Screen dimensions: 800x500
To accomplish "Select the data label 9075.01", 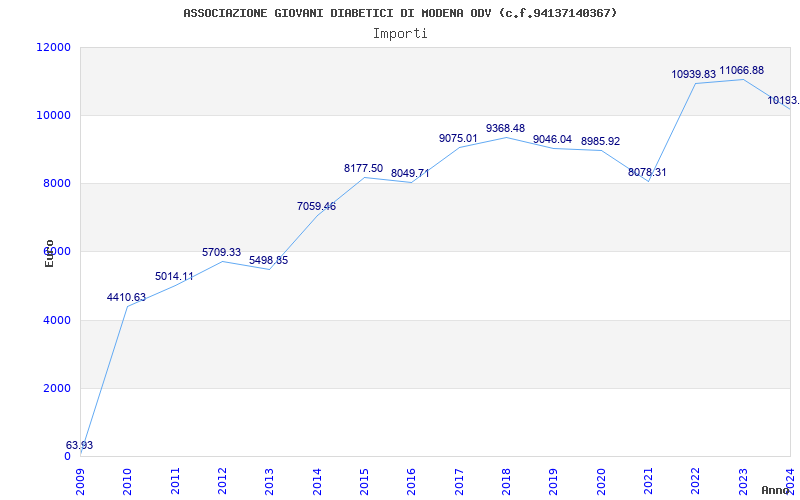I will 458,138.
